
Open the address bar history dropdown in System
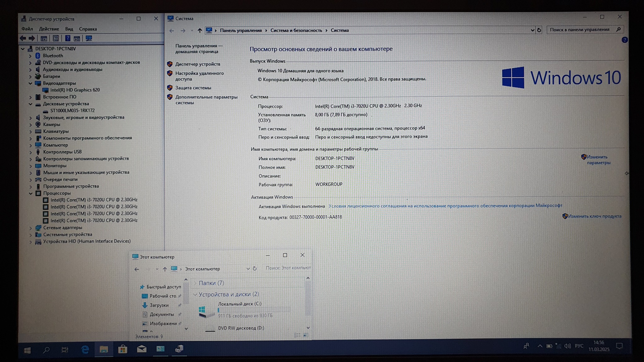pos(532,30)
